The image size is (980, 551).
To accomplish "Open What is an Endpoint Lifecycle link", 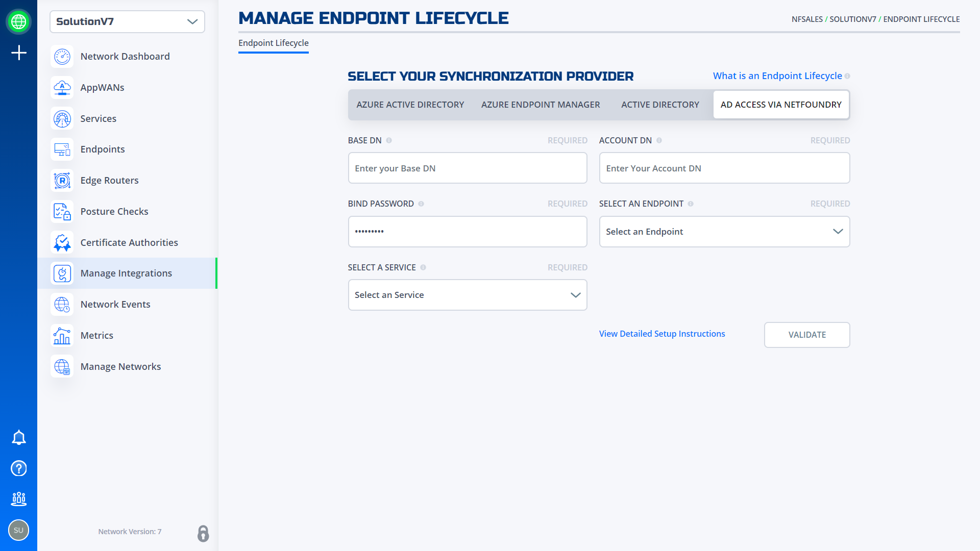I will click(x=777, y=76).
